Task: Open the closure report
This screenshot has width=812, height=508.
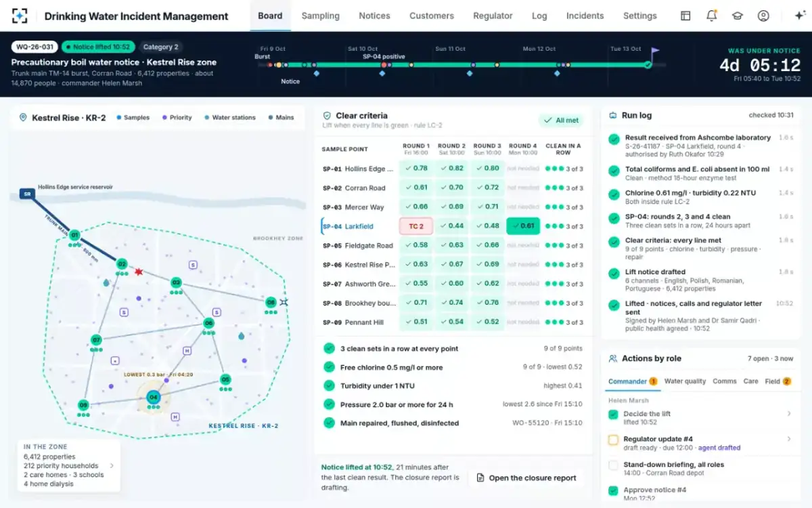Action: point(526,478)
